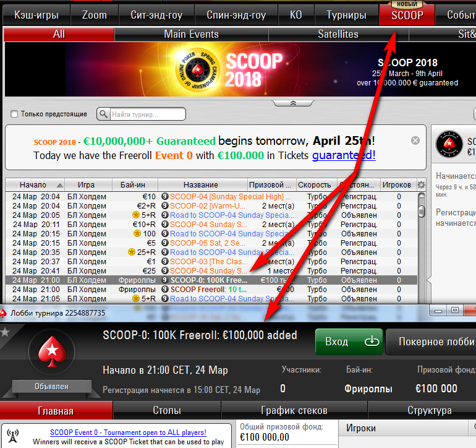
Task: Show All SCOOP tournaments filter
Action: point(59,34)
